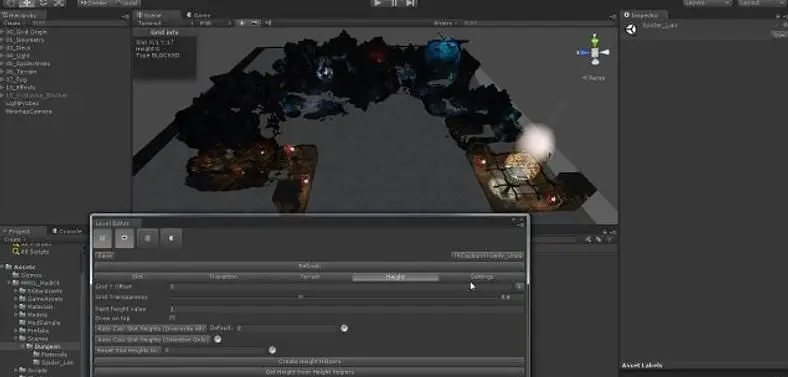Open Hierarchy Create dropdown

(x=12, y=23)
